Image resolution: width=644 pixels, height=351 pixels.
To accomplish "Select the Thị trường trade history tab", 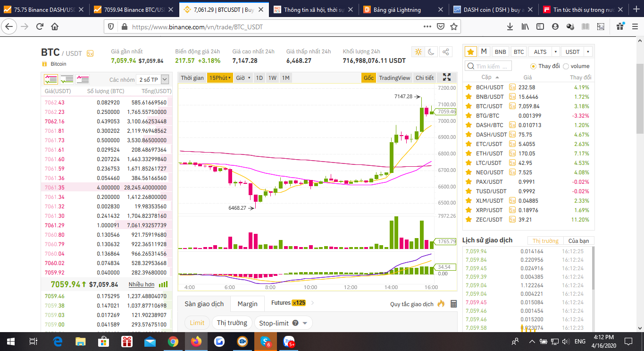I will [545, 241].
